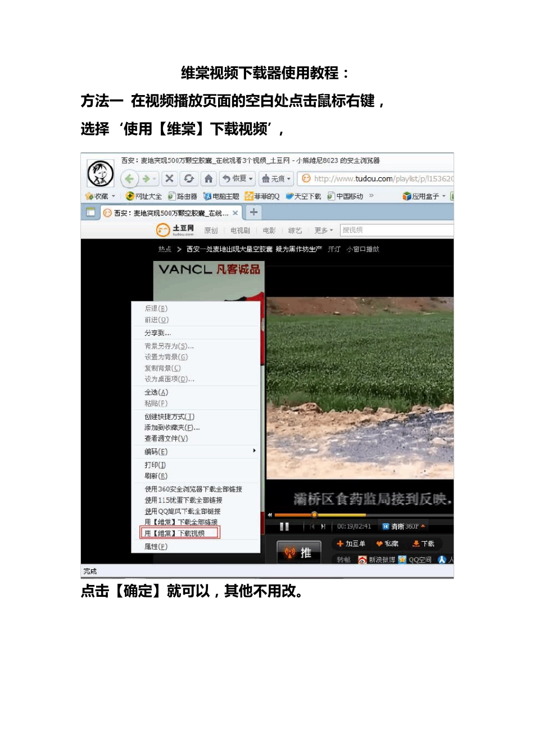Viewport: 534px width, 756px height.
Task: Pause the video playback
Action: point(284,526)
